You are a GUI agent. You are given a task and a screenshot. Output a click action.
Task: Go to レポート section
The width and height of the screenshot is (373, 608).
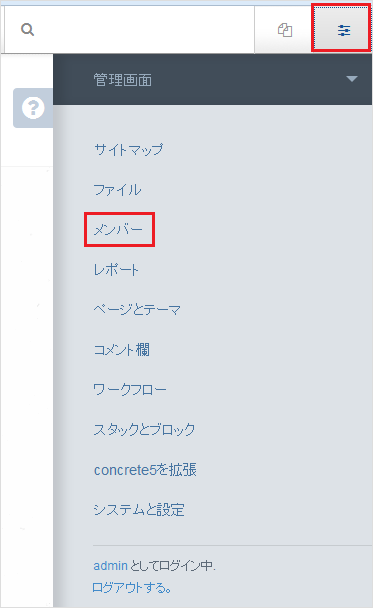tap(116, 269)
